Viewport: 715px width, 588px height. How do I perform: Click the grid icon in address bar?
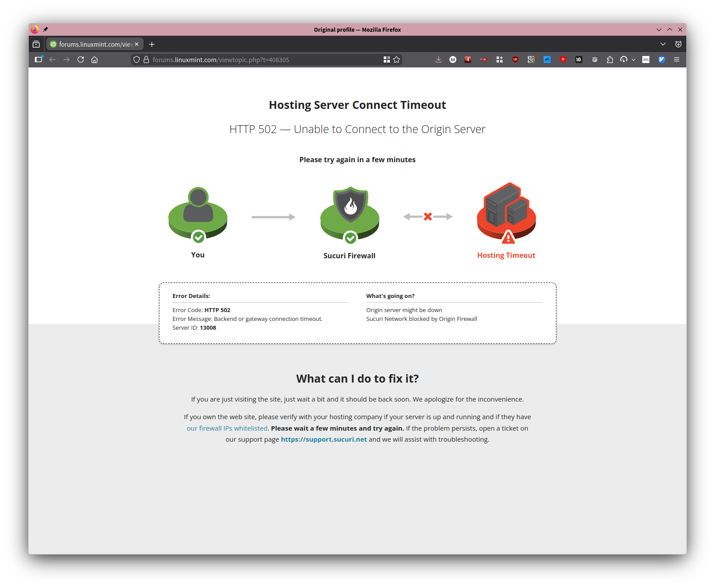(x=387, y=60)
